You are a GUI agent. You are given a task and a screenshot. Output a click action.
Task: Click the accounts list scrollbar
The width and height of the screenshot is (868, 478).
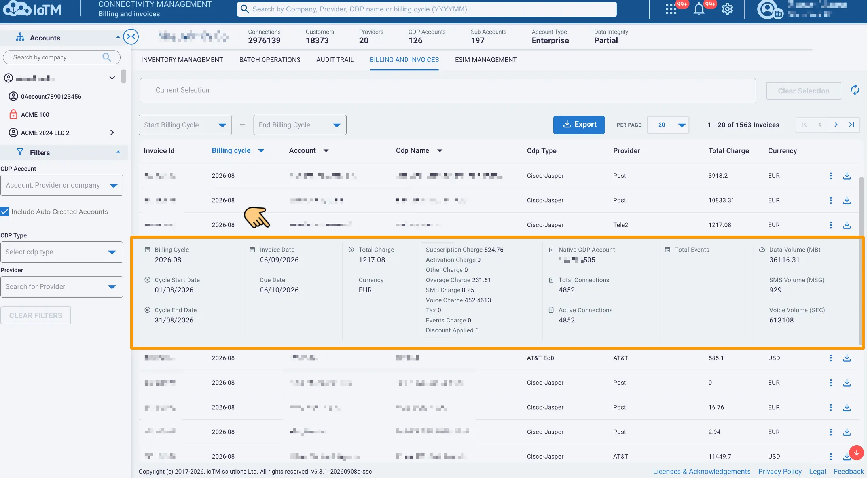tap(124, 76)
